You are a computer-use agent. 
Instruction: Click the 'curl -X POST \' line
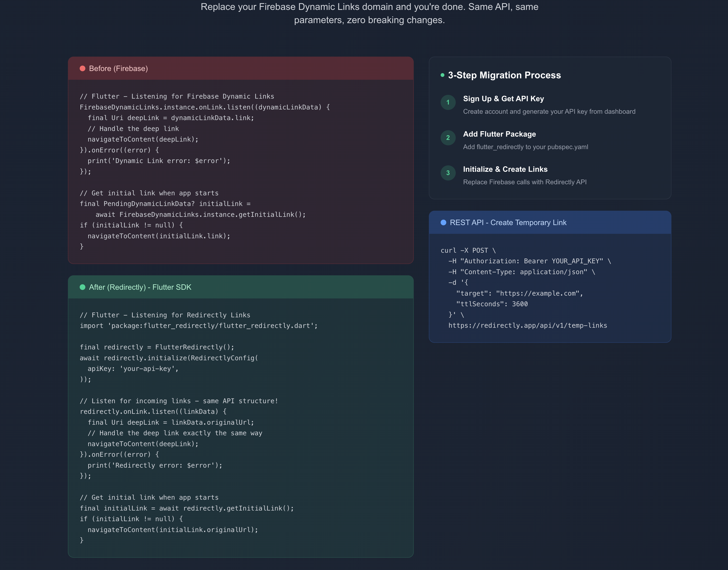(x=468, y=251)
